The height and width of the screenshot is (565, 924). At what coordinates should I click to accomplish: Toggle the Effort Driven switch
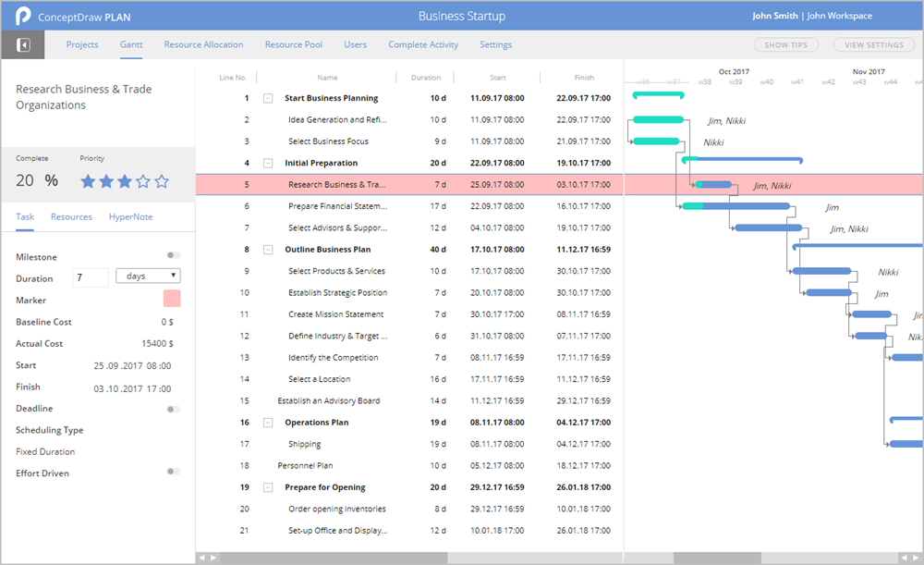tap(173, 472)
